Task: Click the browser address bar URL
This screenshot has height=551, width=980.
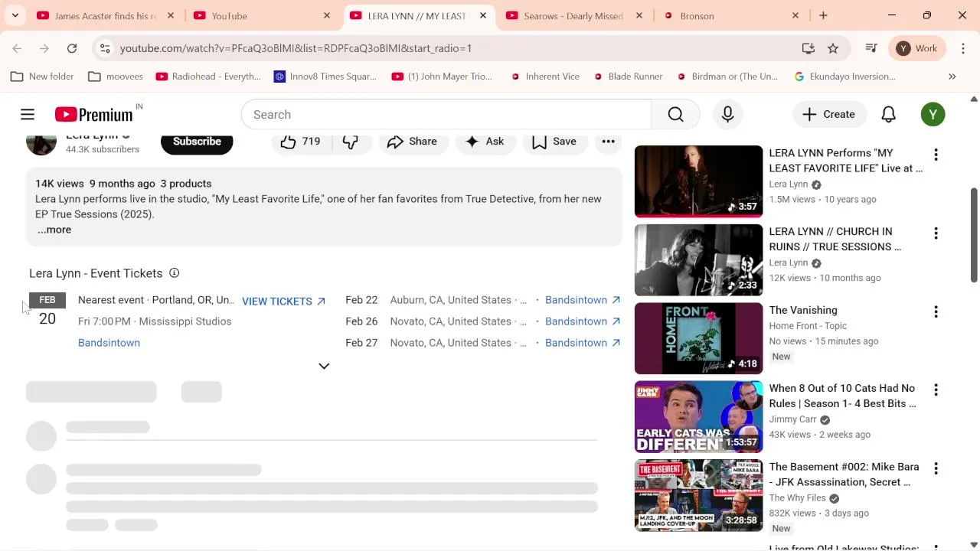Action: click(x=296, y=48)
